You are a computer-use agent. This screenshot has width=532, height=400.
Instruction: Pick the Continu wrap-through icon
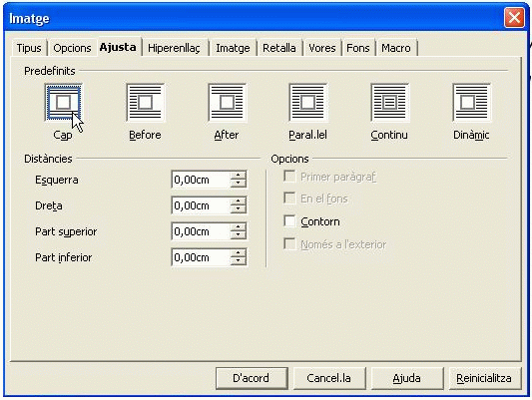[x=389, y=102]
